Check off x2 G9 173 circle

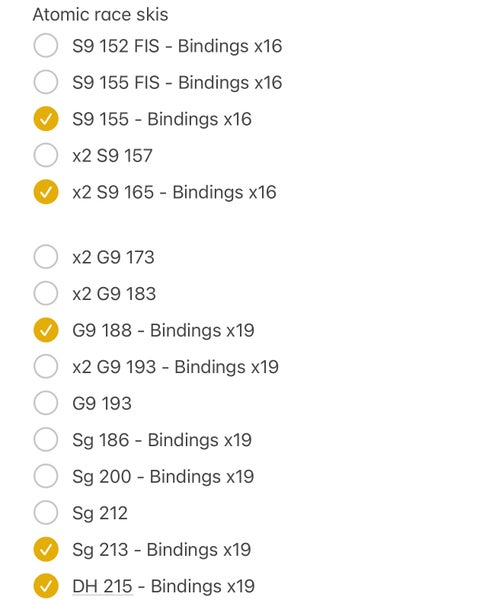pos(46,257)
